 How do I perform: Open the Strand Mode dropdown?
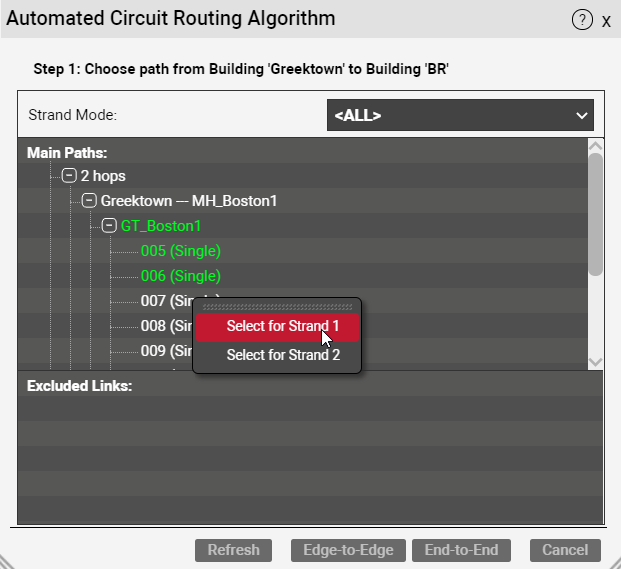(x=460, y=115)
